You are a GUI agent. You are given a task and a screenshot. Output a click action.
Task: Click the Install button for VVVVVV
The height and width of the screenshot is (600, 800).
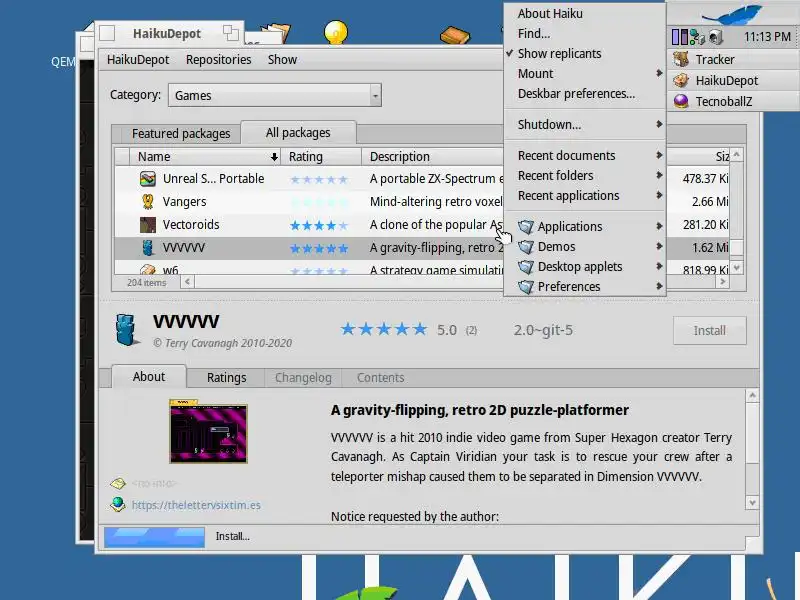[x=710, y=331]
